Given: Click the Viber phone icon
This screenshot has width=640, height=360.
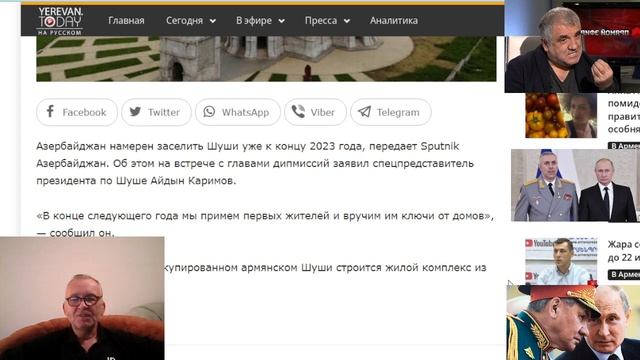Looking at the screenshot, I should [298, 111].
